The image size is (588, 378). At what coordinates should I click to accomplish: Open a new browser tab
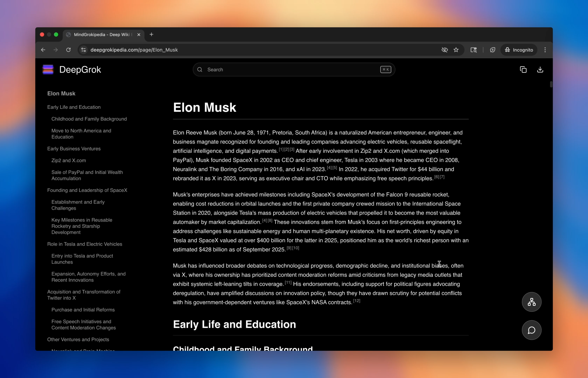pyautogui.click(x=151, y=35)
